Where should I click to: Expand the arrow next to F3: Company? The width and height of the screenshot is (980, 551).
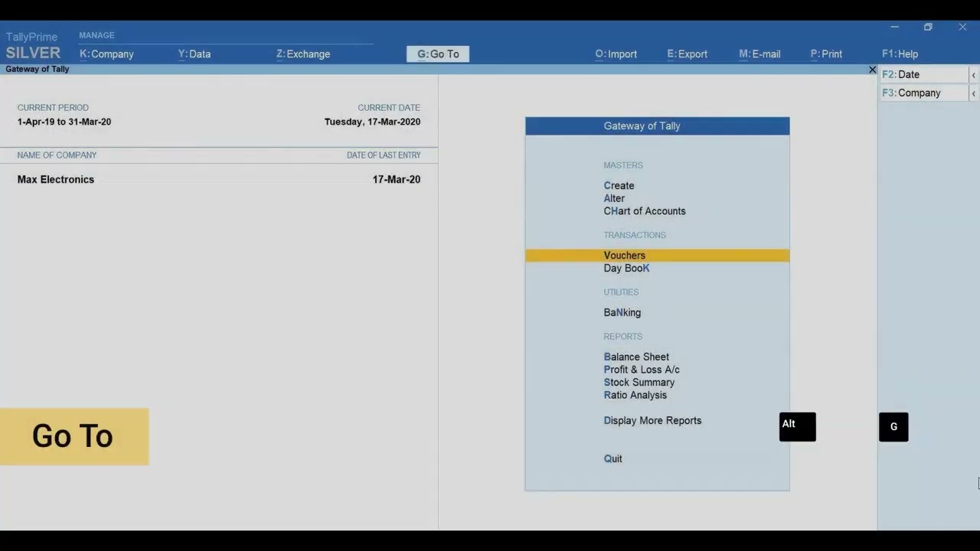tap(974, 93)
